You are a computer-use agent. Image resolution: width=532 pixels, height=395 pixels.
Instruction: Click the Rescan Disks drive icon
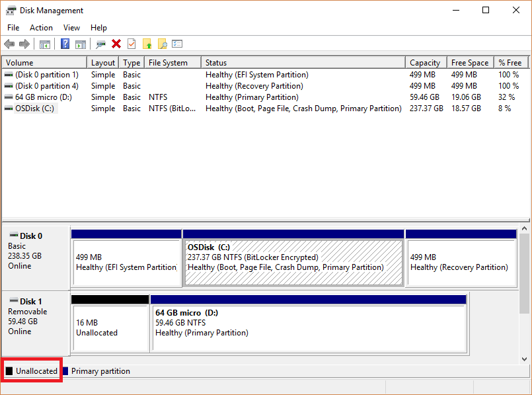[100, 44]
